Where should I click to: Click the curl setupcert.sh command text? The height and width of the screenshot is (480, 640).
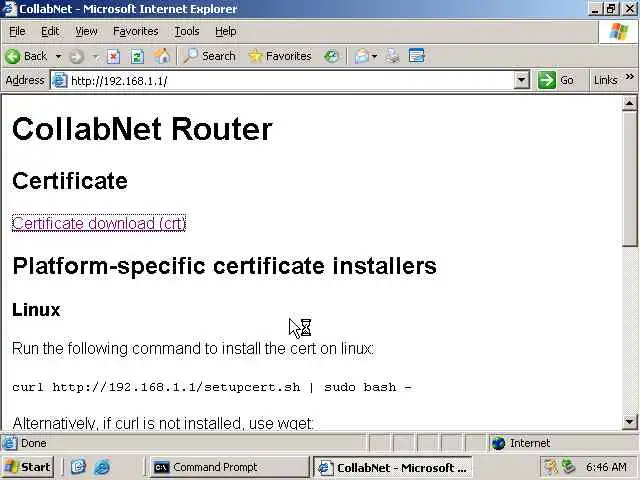[212, 387]
